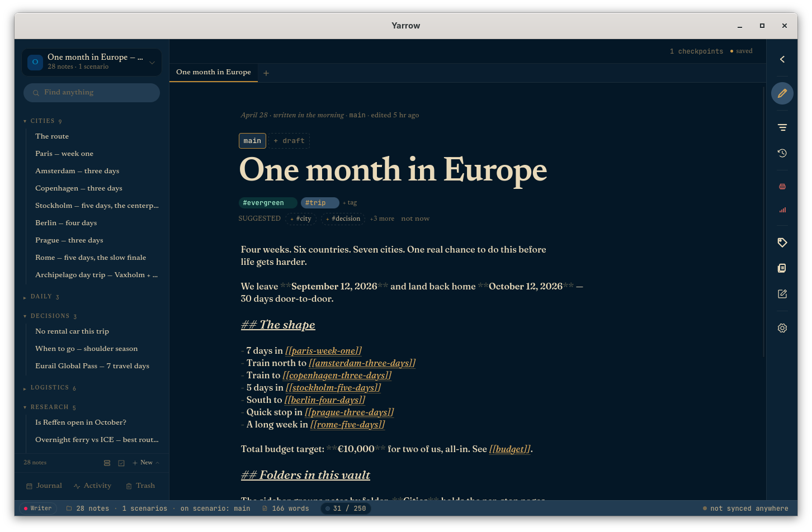Follow the [[budget]] wikilink

[x=510, y=449]
